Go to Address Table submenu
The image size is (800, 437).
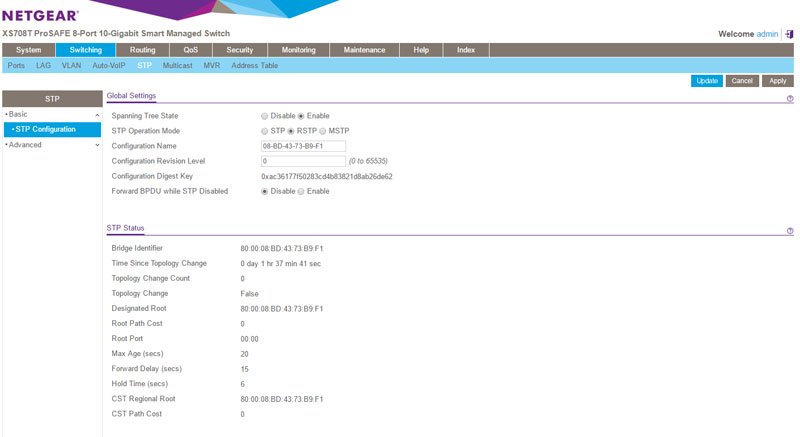tap(255, 65)
